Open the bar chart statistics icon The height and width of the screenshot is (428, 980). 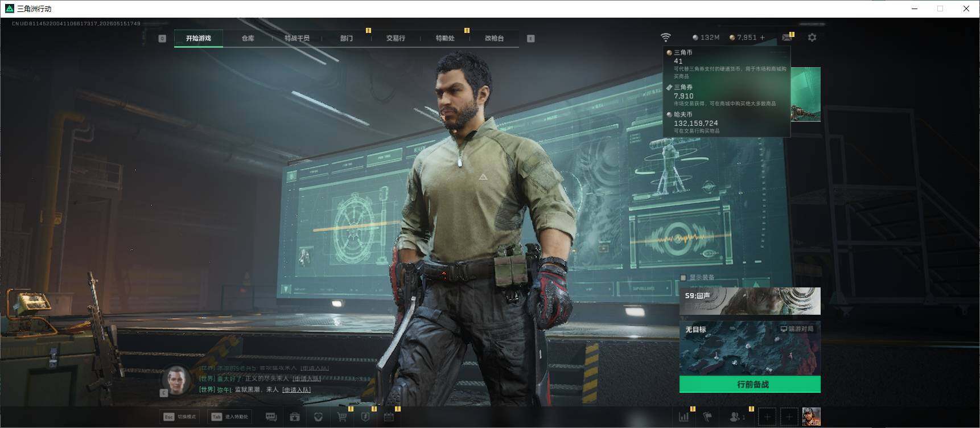[x=683, y=417]
